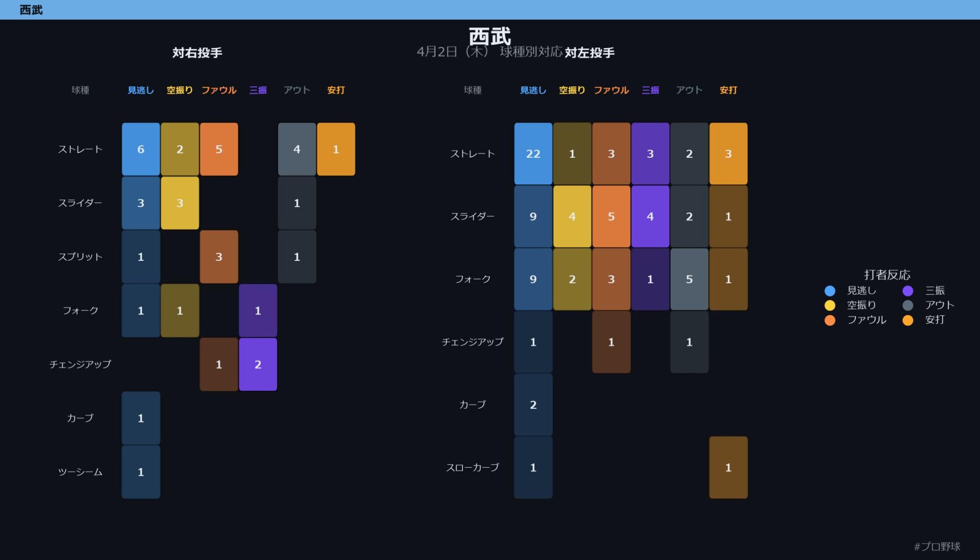Click ツーシーム 見逃し cell 1, 対右投手

141,472
